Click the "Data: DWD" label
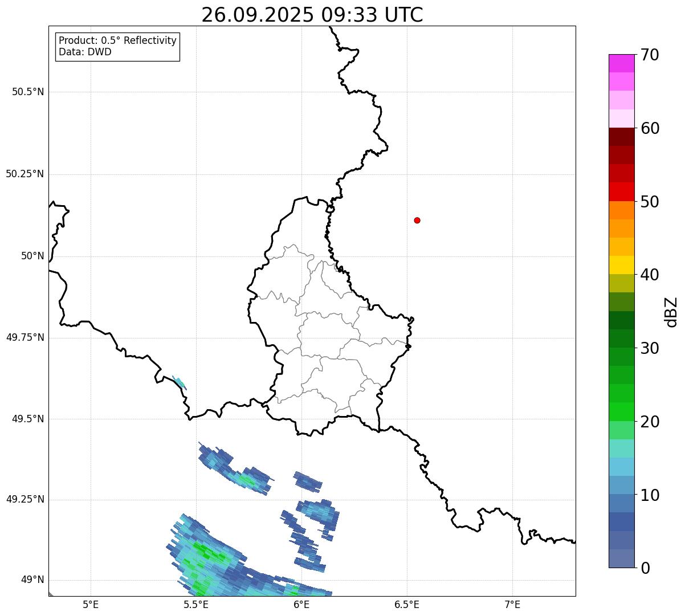Viewport: 685px width, 616px height. point(85,52)
